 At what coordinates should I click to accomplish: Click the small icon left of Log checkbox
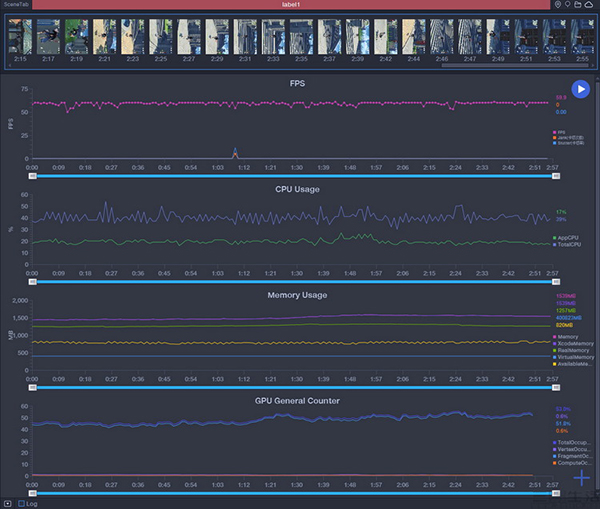point(8,503)
